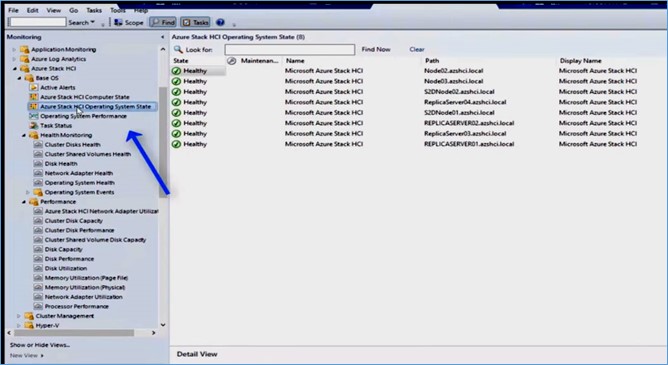Click the Clear link
668x365 pixels.
[417, 49]
